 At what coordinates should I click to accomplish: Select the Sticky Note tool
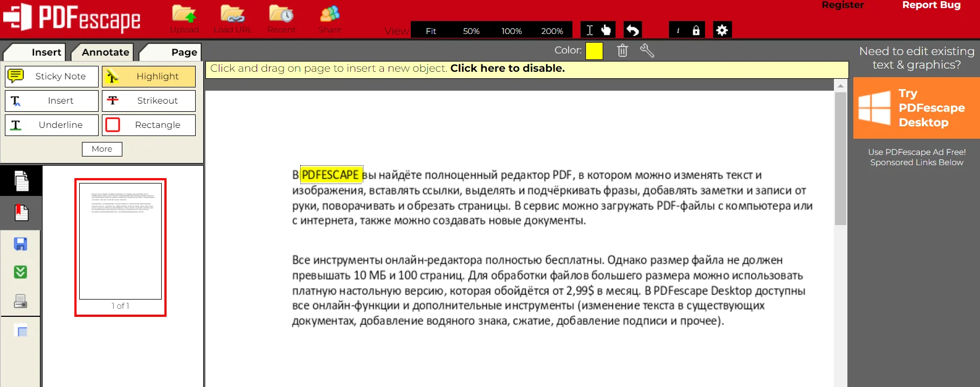tap(52, 77)
